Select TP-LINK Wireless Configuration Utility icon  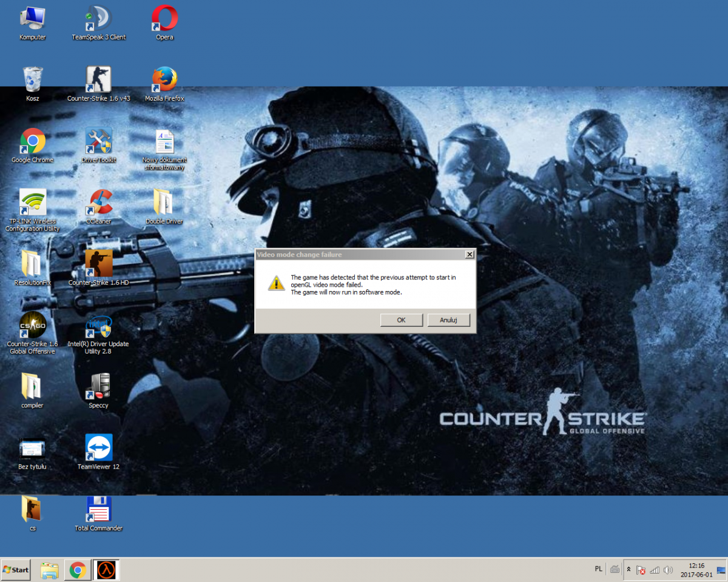(33, 210)
